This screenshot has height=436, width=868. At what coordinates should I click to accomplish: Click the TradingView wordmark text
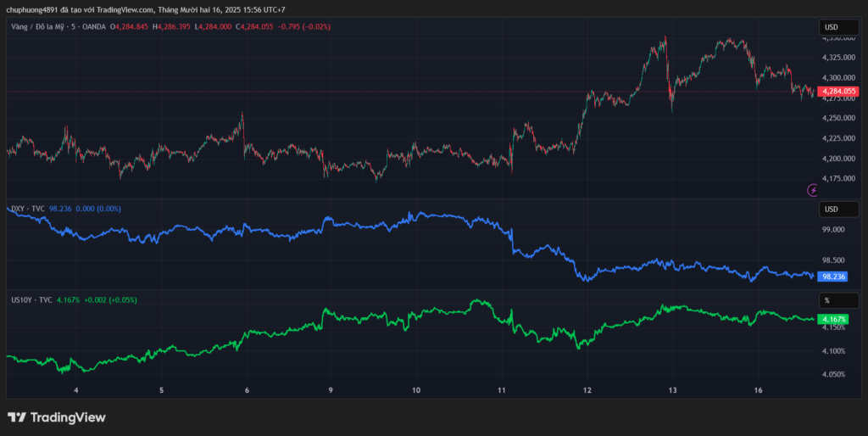[x=68, y=417]
